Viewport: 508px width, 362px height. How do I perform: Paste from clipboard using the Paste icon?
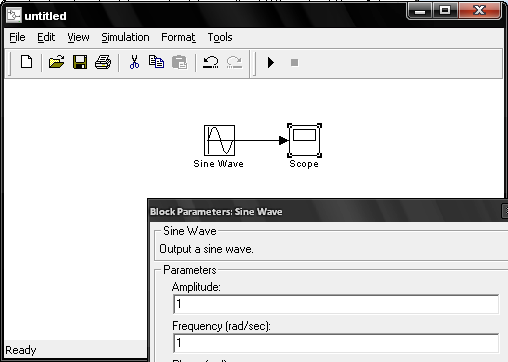coord(180,62)
